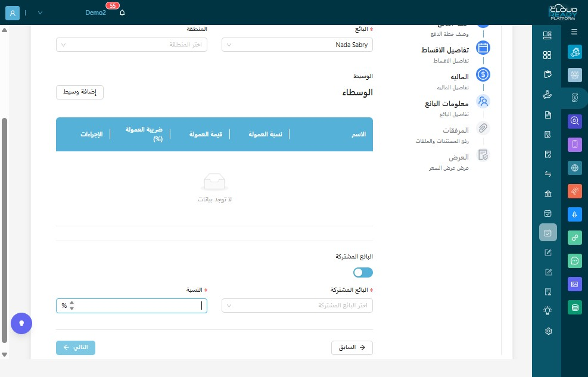Open the certificate document icon in inner sidebar
588x377 pixels.
(x=548, y=292)
